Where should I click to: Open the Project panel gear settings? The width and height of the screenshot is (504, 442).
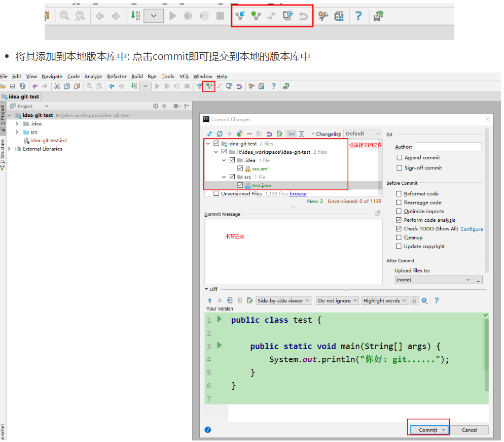click(x=177, y=106)
